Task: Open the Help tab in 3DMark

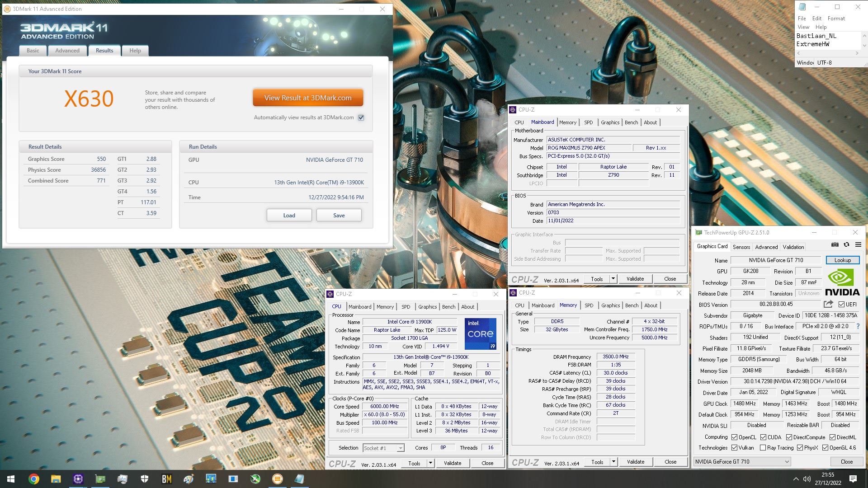Action: pyautogui.click(x=135, y=51)
